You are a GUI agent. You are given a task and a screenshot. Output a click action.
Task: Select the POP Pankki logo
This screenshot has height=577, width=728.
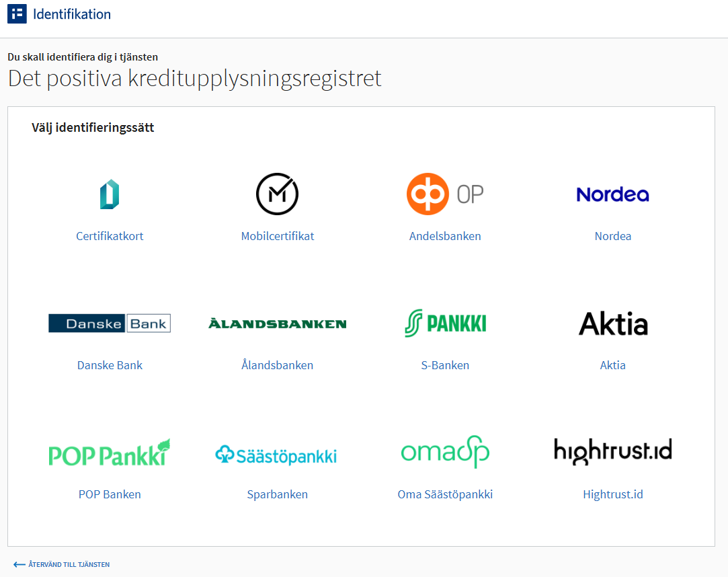click(110, 451)
